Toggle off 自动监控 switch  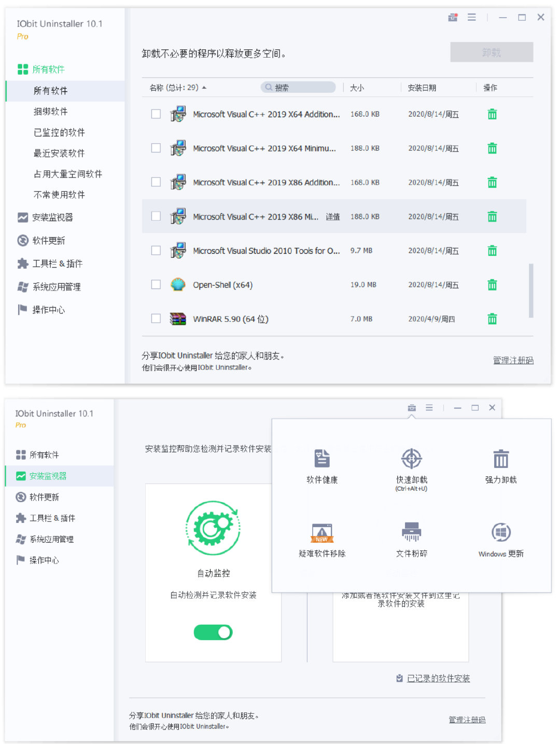point(213,632)
